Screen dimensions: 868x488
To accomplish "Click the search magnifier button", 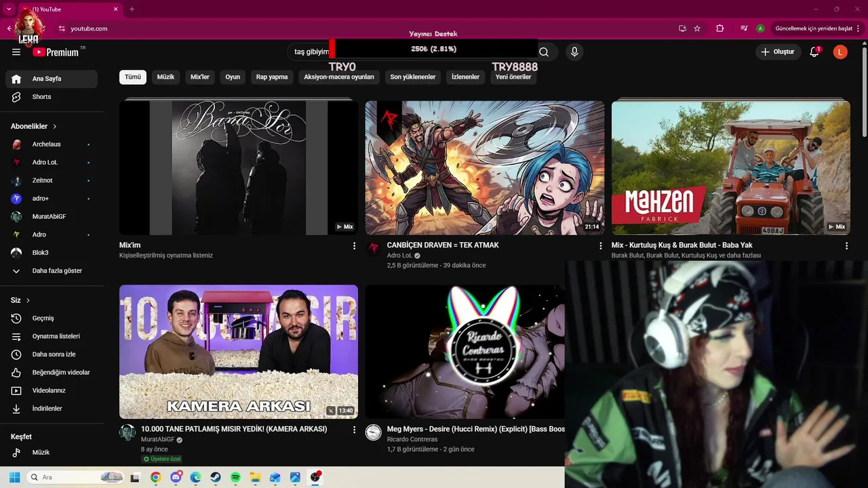I will (544, 52).
